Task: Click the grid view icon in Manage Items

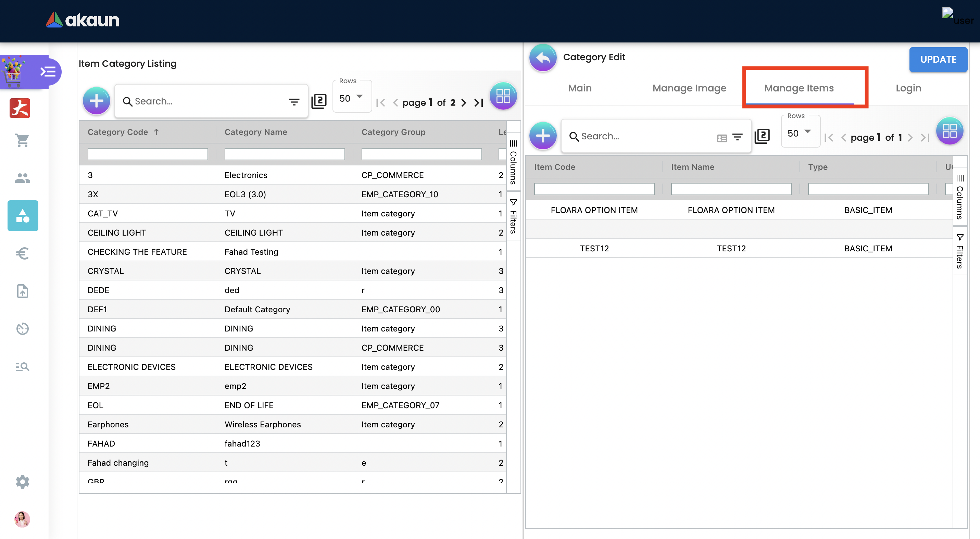Action: pos(949,131)
